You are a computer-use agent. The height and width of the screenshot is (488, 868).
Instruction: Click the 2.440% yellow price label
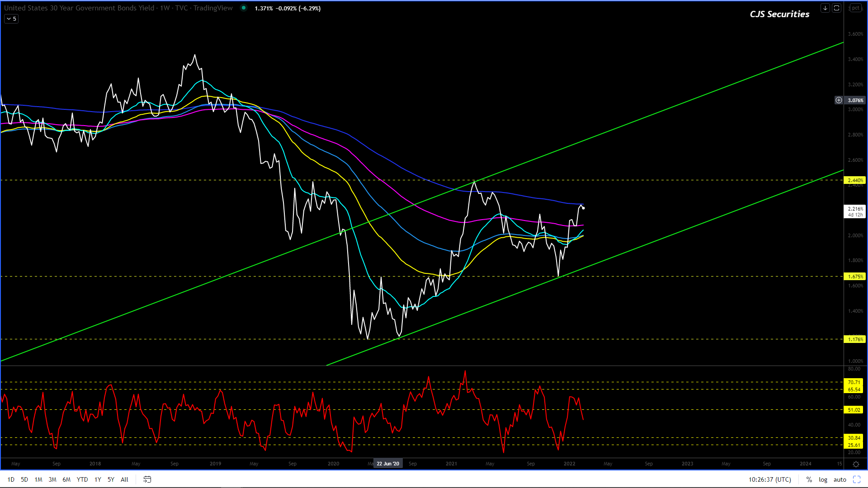coord(854,180)
